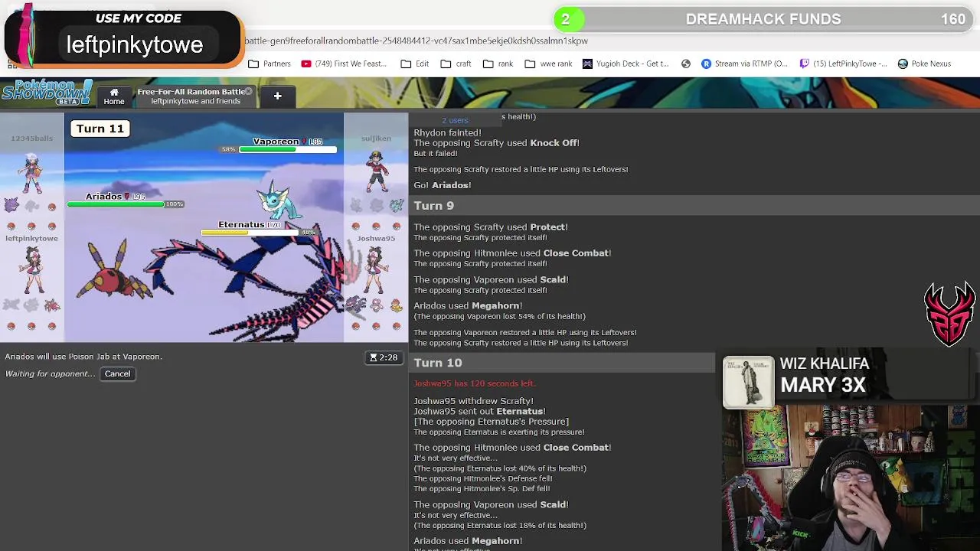Click 'Joshwa95 sent out Eternatus!' log line
This screenshot has height=551, width=980.
(x=479, y=411)
